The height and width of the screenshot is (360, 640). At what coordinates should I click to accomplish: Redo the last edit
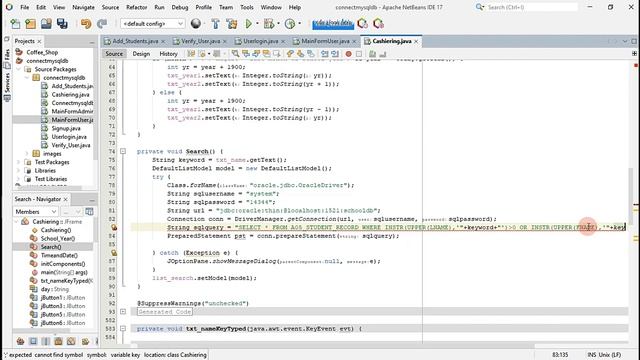tap(102, 24)
